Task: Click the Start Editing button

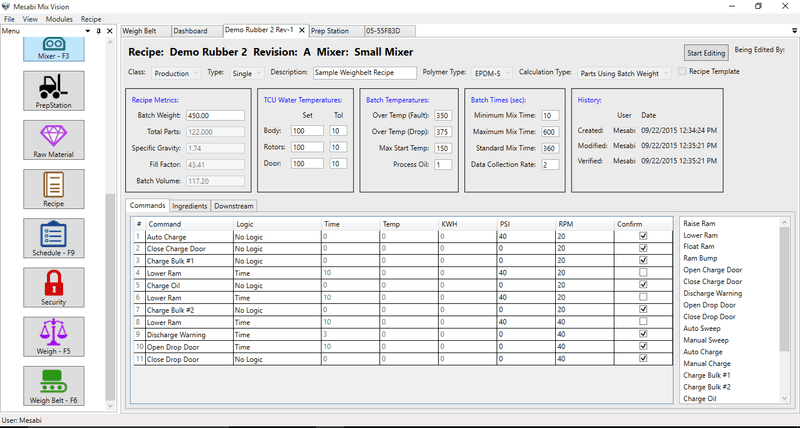Action: [706, 53]
